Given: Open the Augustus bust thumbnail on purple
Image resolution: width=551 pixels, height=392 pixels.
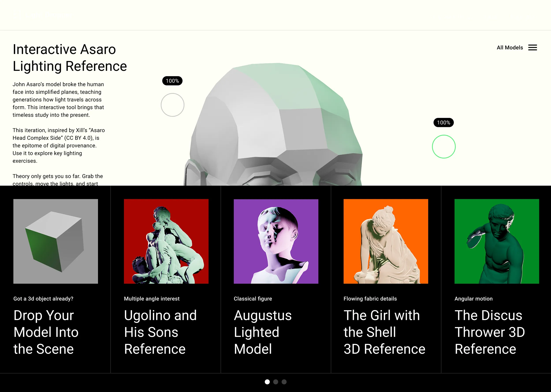Looking at the screenshot, I should [x=276, y=241].
